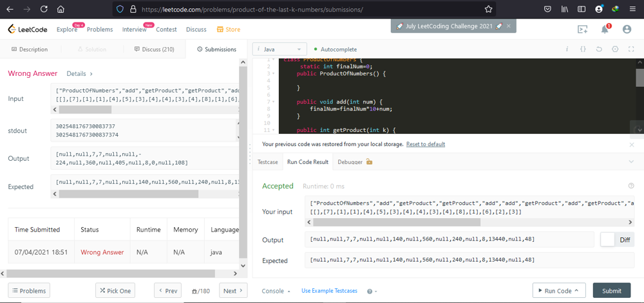The width and height of the screenshot is (644, 303).
Task: Open the Discuss (210) tab
Action: point(155,49)
